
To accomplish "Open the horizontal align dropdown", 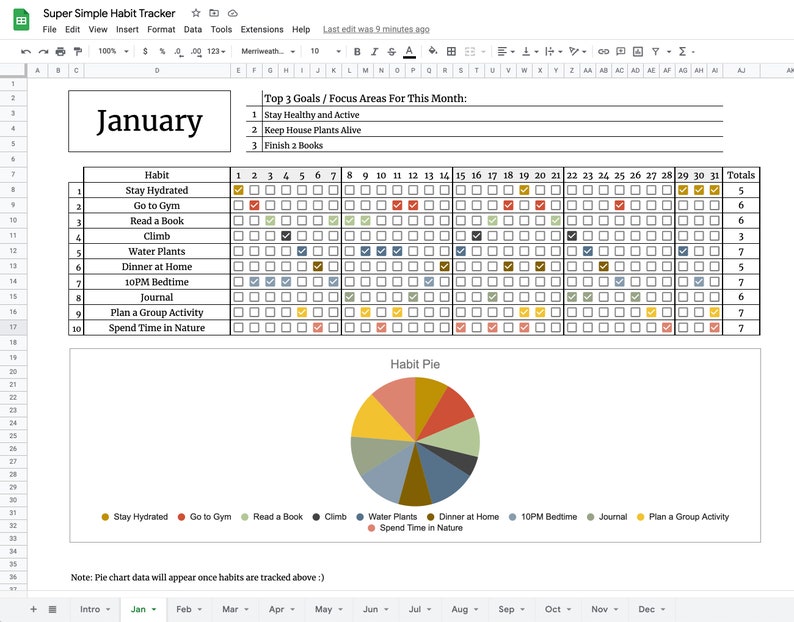I will coord(505,51).
